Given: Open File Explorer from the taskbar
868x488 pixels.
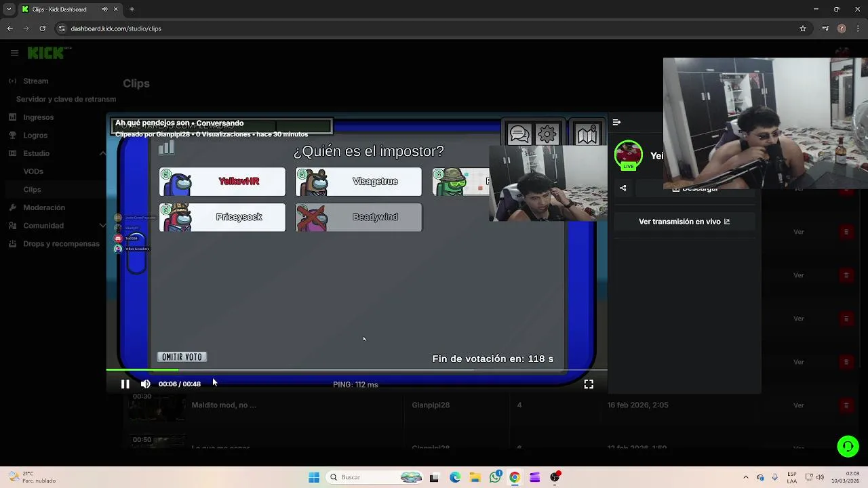Looking at the screenshot, I should coord(475,477).
